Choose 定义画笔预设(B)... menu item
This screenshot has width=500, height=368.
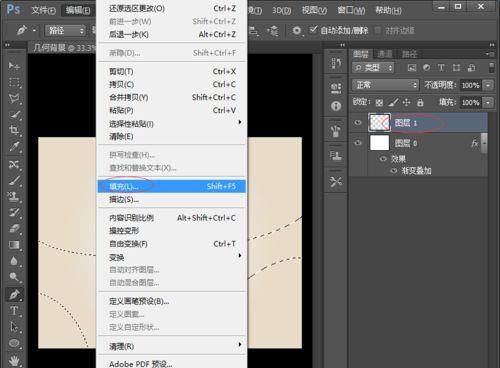point(172,301)
